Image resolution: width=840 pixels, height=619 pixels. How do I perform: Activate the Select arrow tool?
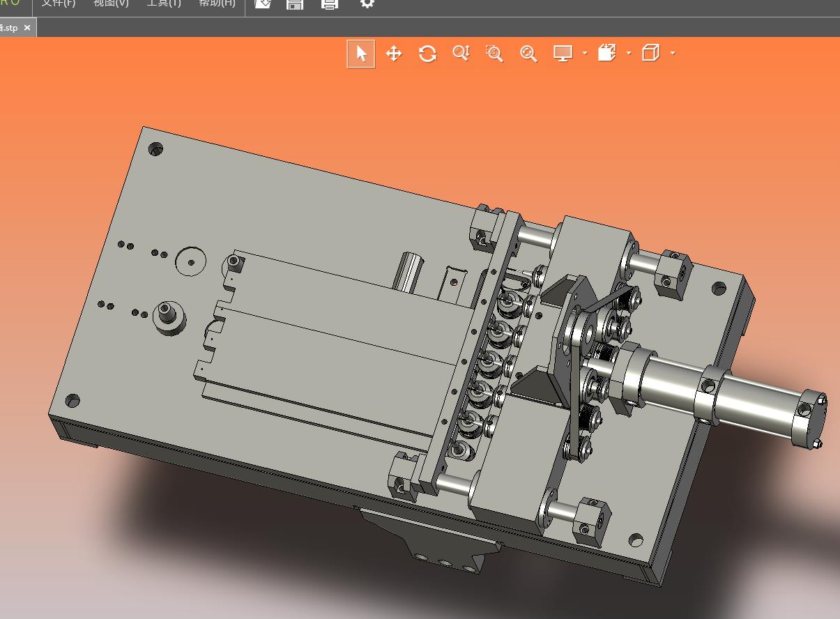click(361, 54)
